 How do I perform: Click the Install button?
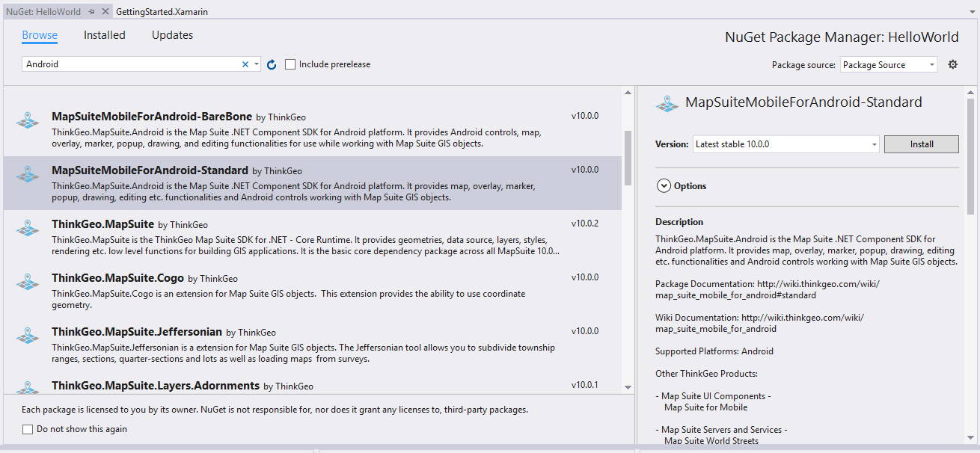pos(922,144)
